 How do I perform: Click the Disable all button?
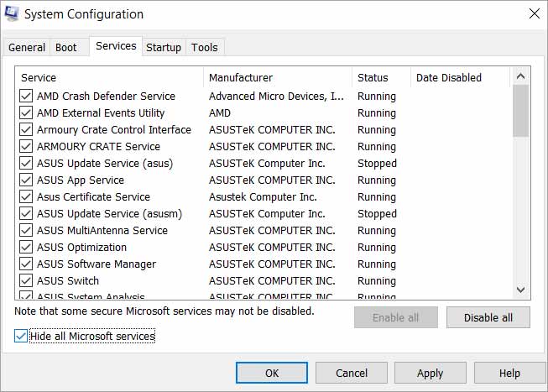(488, 317)
